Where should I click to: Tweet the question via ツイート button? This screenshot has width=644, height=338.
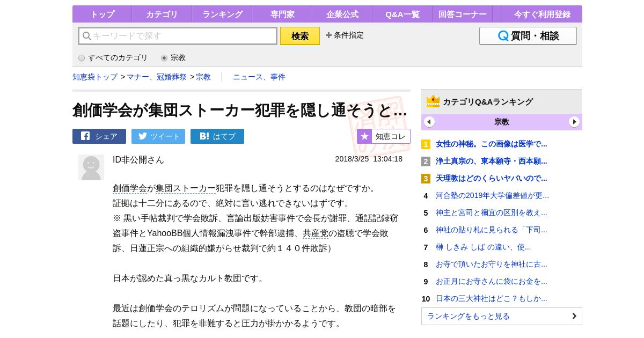point(158,136)
